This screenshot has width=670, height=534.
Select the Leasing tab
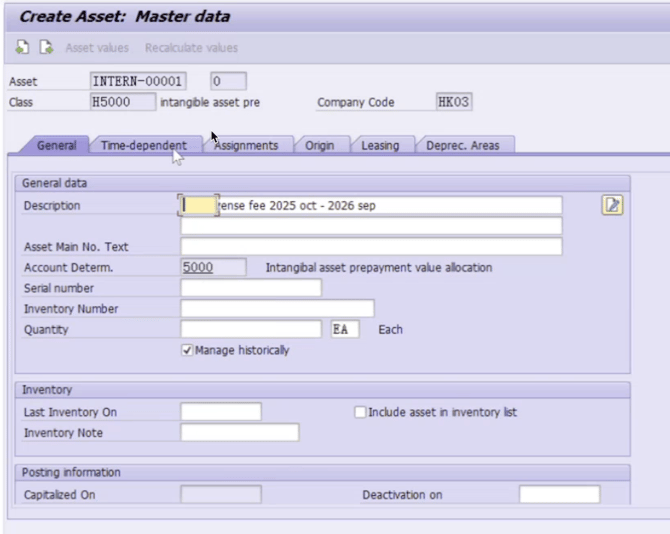(380, 145)
